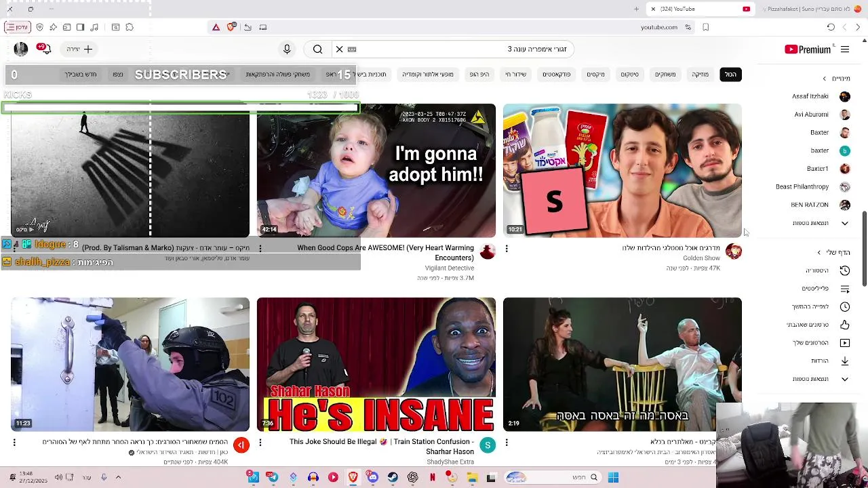Expand the subscriptions section heading
The height and width of the screenshot is (488, 868).
point(836,79)
